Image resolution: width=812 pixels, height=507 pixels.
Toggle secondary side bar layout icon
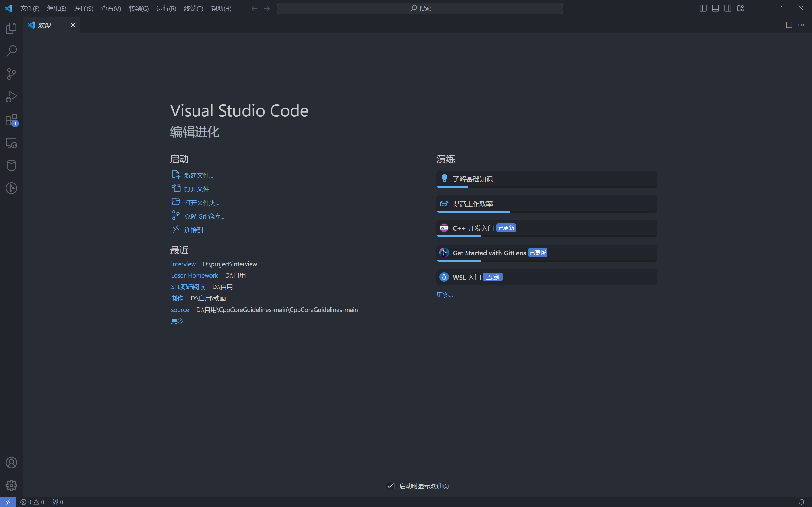pyautogui.click(x=728, y=8)
